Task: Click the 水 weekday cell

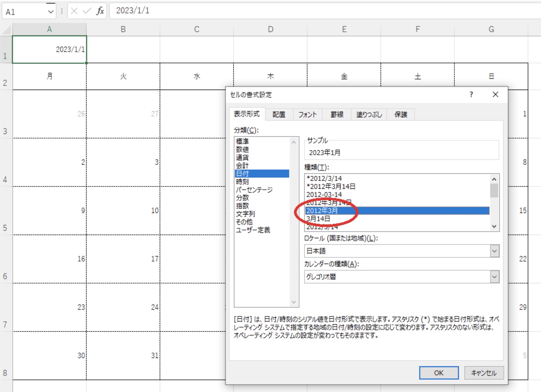Action: (197, 76)
